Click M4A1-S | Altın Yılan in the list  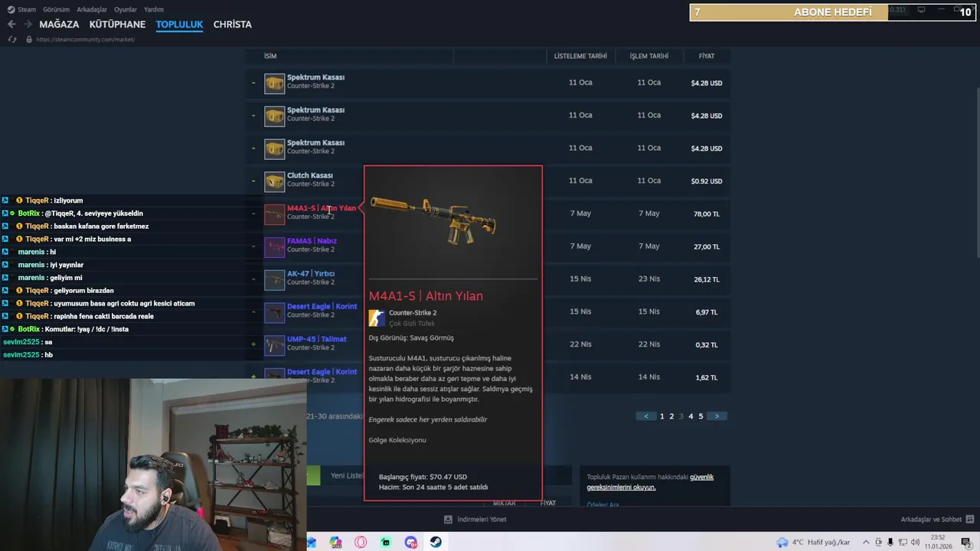[321, 208]
